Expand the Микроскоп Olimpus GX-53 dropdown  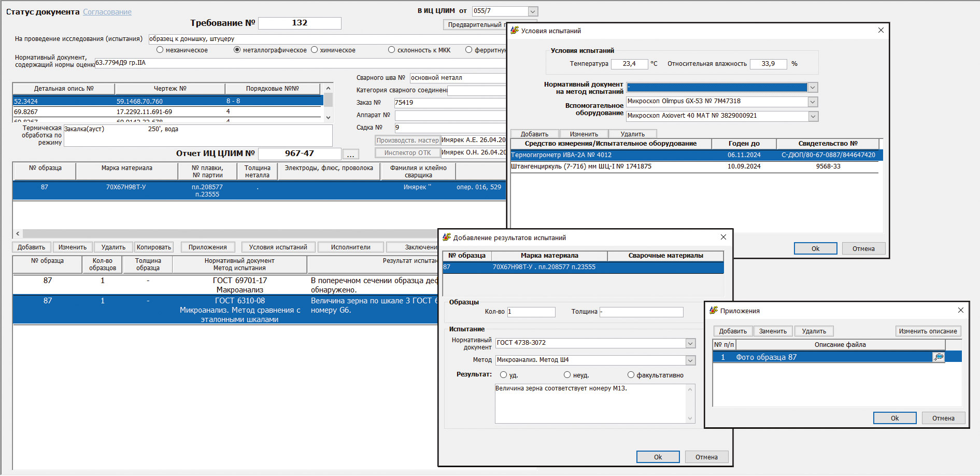point(813,102)
